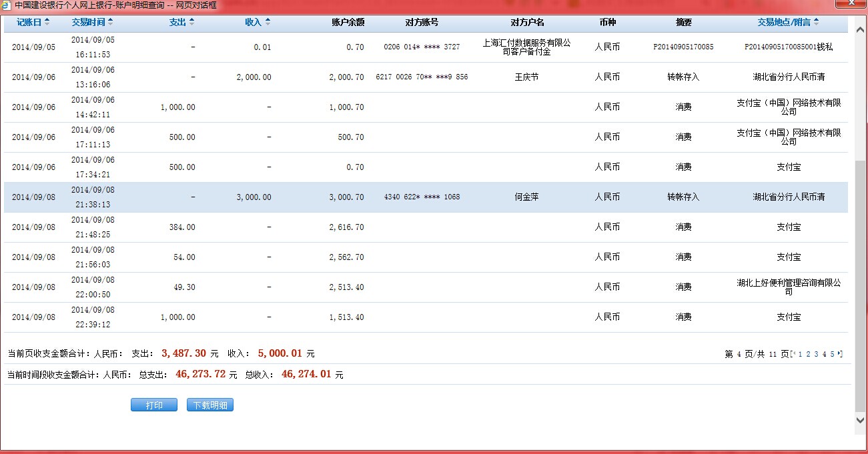Select summary P20140905170085 cell

[683, 47]
